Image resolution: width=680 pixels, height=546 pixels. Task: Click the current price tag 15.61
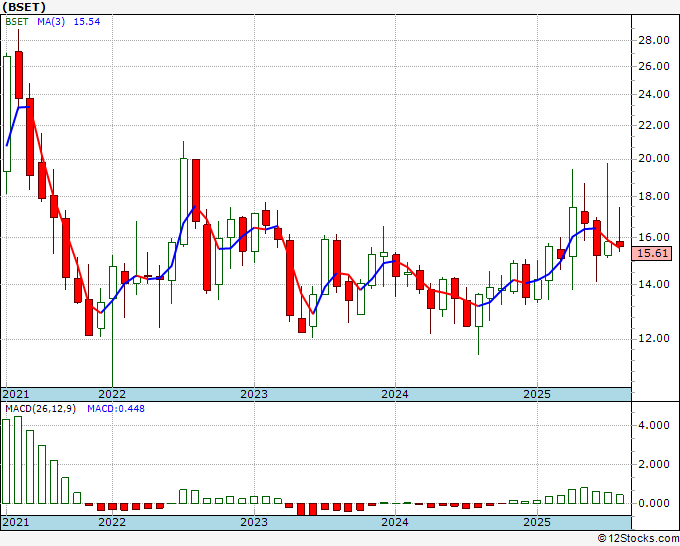[653, 253]
